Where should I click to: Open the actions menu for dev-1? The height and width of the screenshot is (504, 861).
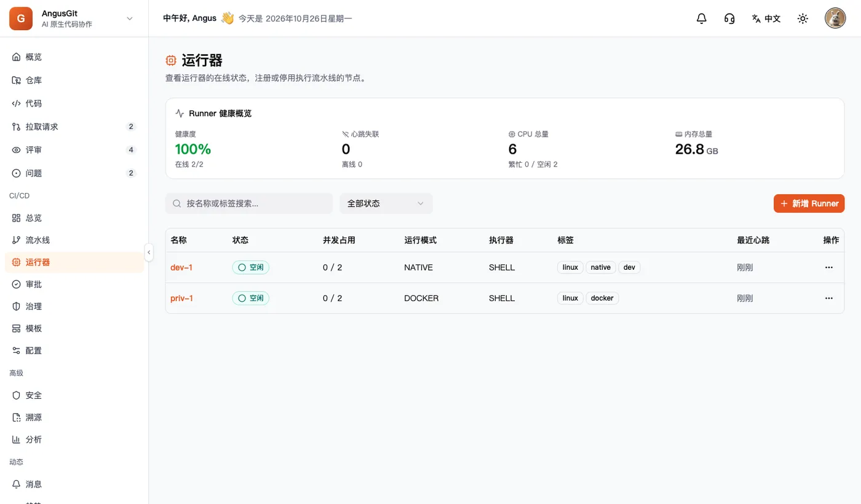pyautogui.click(x=829, y=267)
